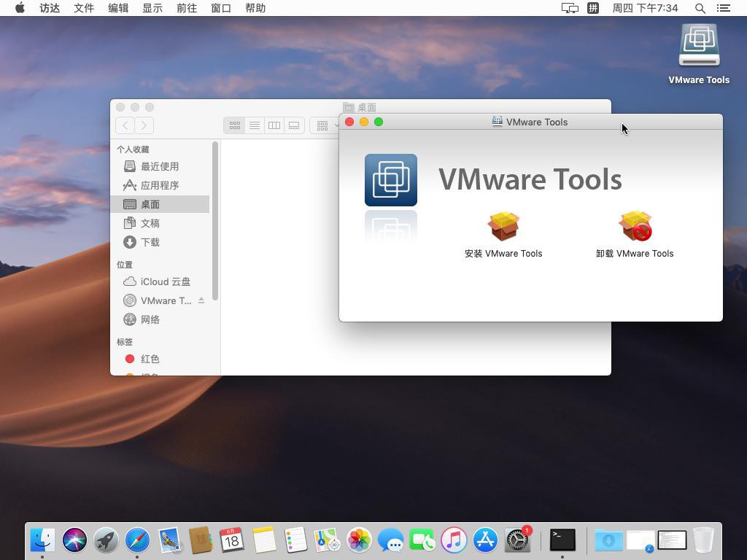Click the 周四 下午7:34 clock in menu bar
This screenshot has width=747, height=560.
645,8
